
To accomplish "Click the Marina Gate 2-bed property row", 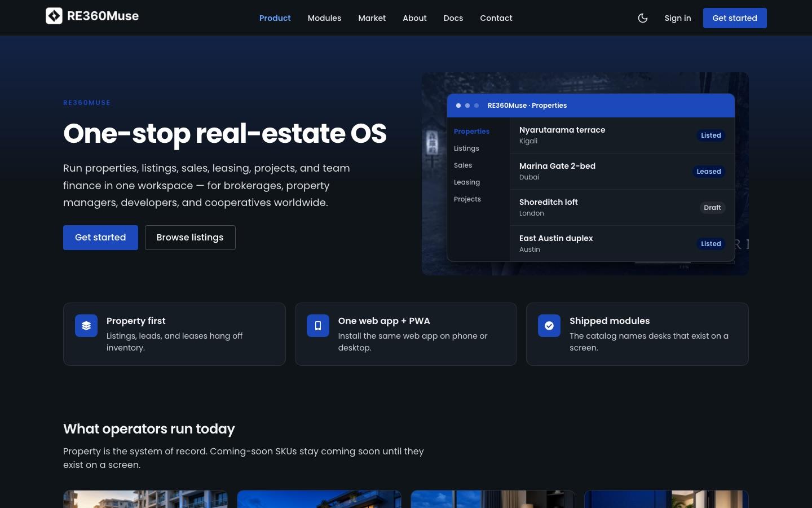I will (x=623, y=172).
